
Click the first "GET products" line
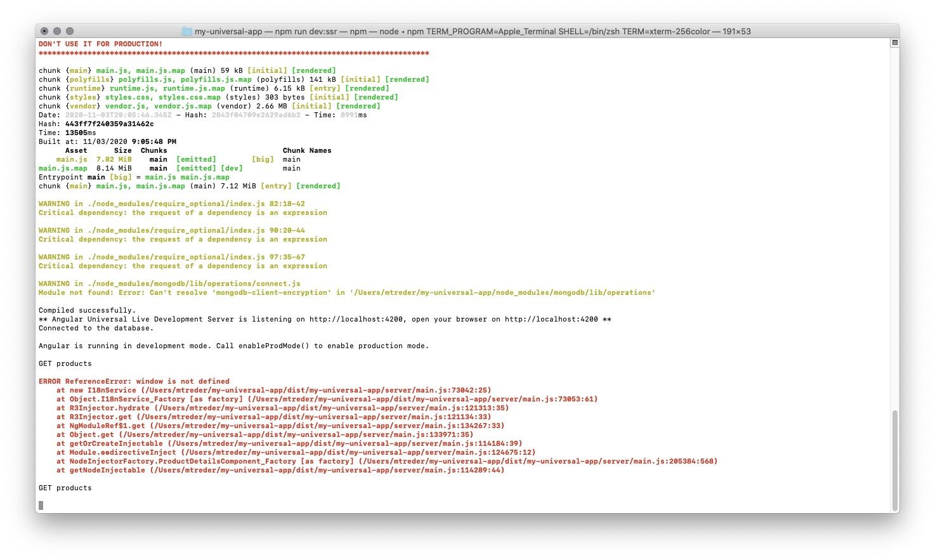point(65,363)
